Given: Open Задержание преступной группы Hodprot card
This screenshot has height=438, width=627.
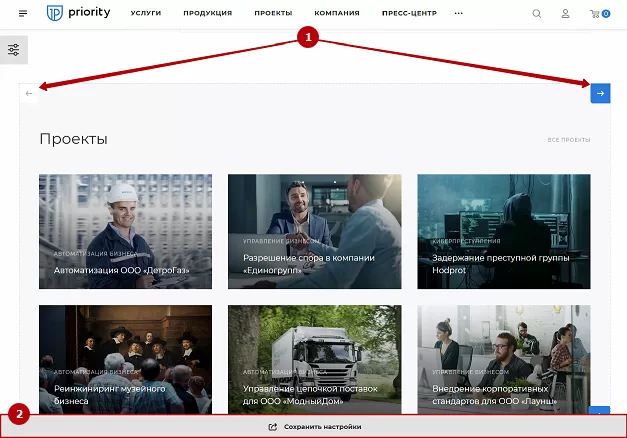Looking at the screenshot, I should (x=504, y=231).
